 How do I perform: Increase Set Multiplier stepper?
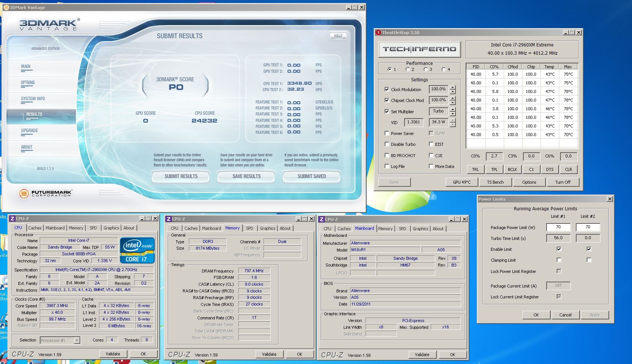click(x=453, y=109)
